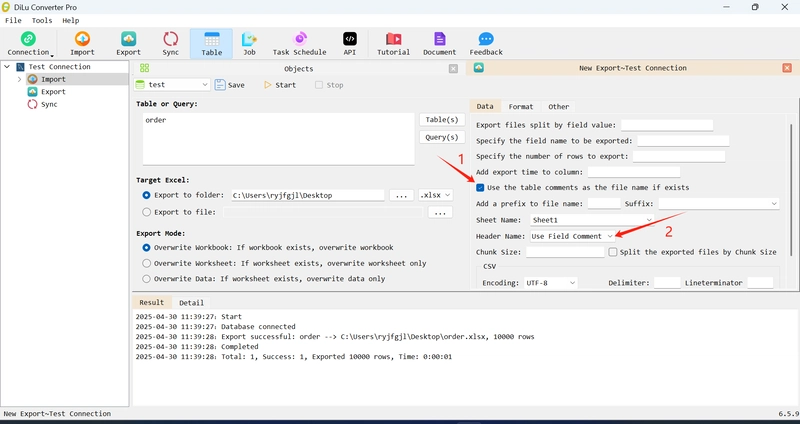Close the Objects panel

[x=453, y=68]
